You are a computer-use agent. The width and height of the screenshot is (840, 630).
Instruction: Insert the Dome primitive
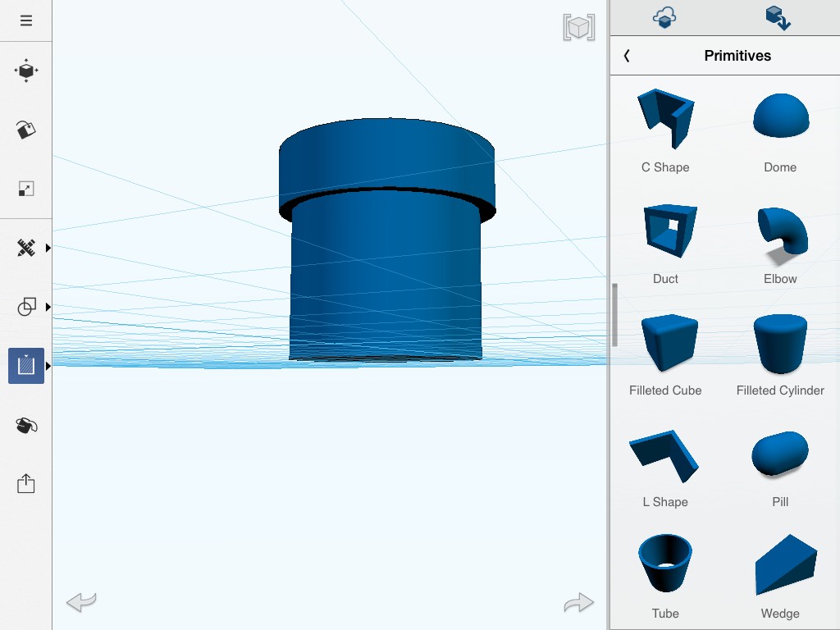tap(781, 116)
